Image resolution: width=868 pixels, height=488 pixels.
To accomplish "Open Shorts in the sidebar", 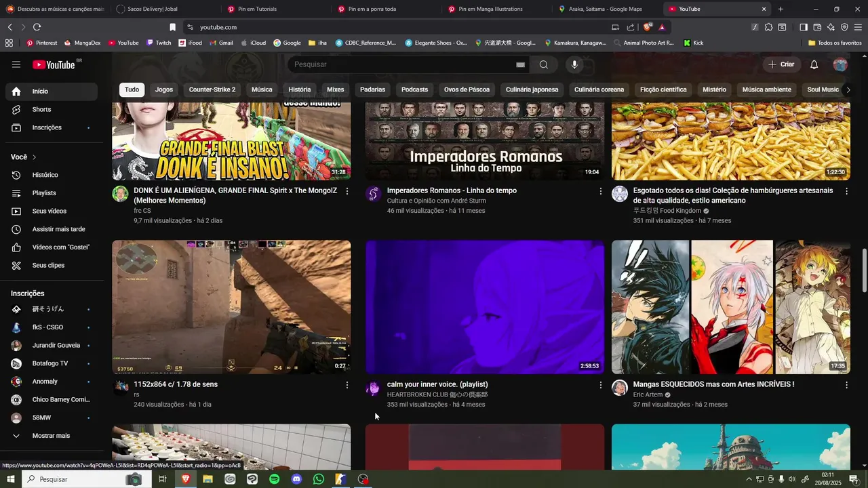I will 52,109.
